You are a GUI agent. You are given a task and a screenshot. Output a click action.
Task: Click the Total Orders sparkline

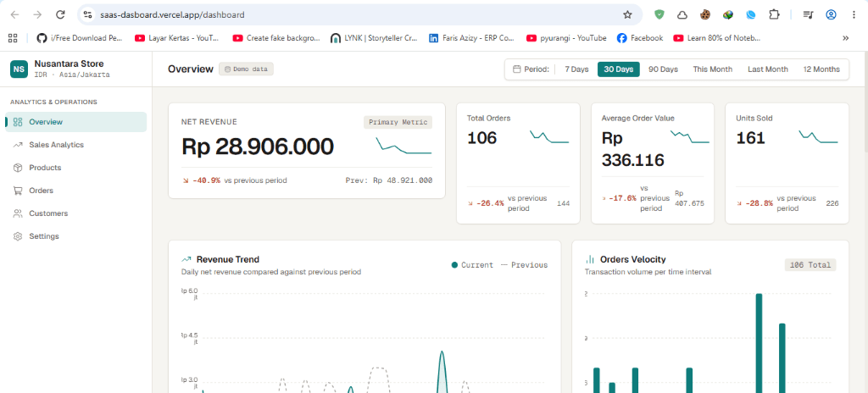pos(549,136)
